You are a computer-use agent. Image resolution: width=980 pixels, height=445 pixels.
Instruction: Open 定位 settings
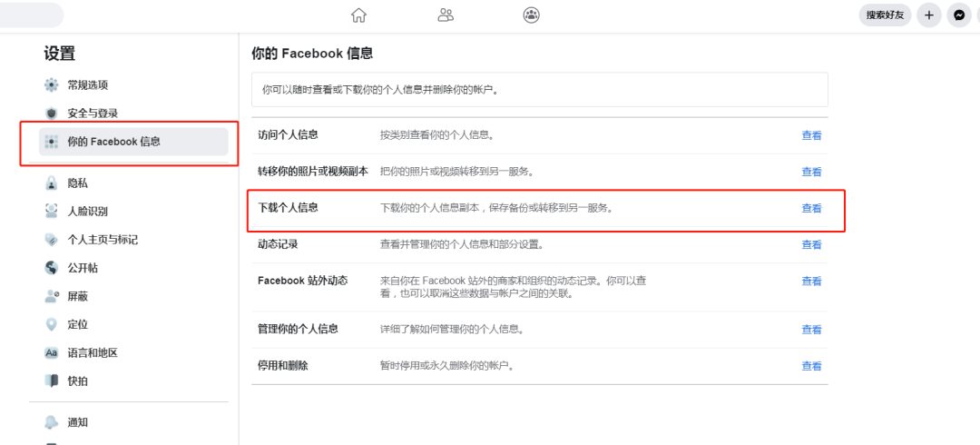[77, 324]
